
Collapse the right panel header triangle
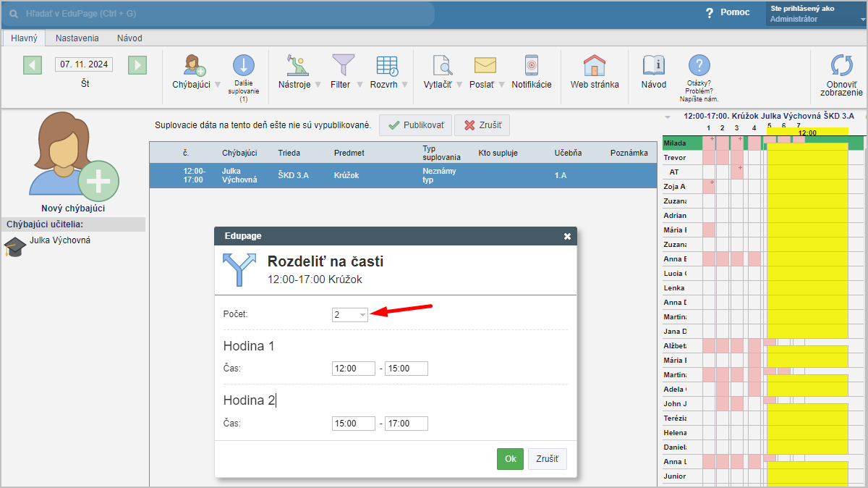point(667,116)
